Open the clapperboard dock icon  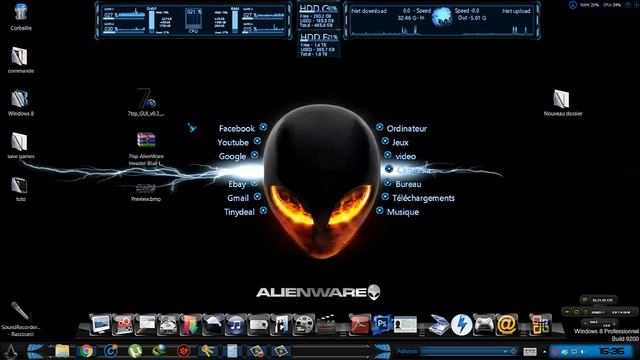326,325
